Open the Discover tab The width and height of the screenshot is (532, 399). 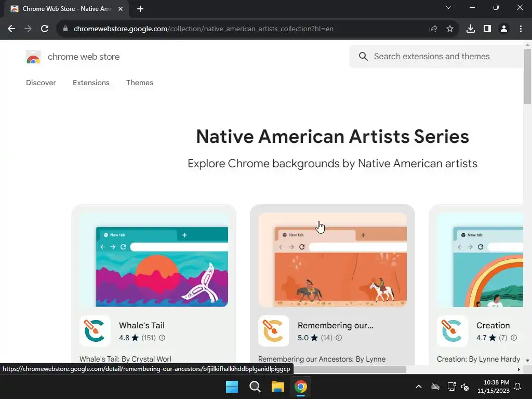[41, 83]
